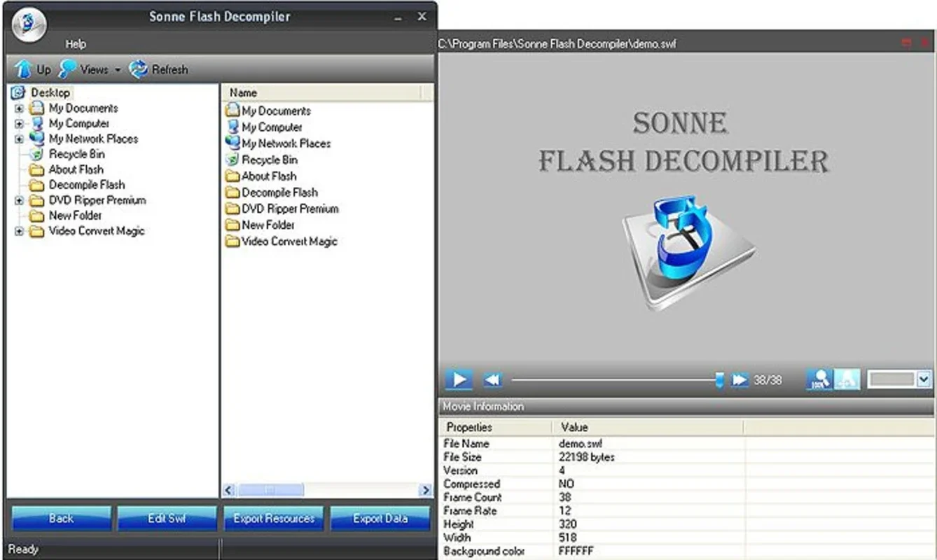This screenshot has height=560, width=937.
Task: Click the Back button
Action: (61, 519)
